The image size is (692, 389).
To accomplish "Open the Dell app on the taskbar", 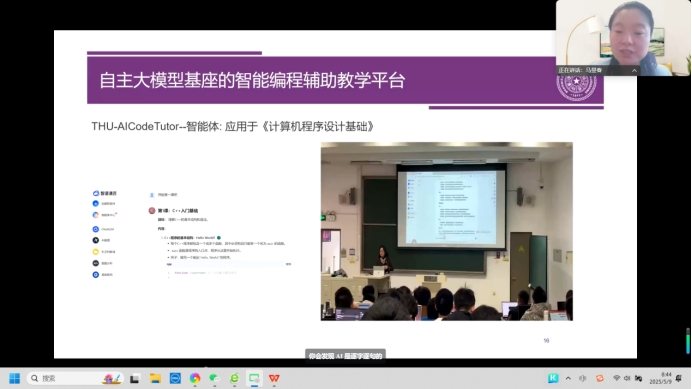I will tap(175, 378).
